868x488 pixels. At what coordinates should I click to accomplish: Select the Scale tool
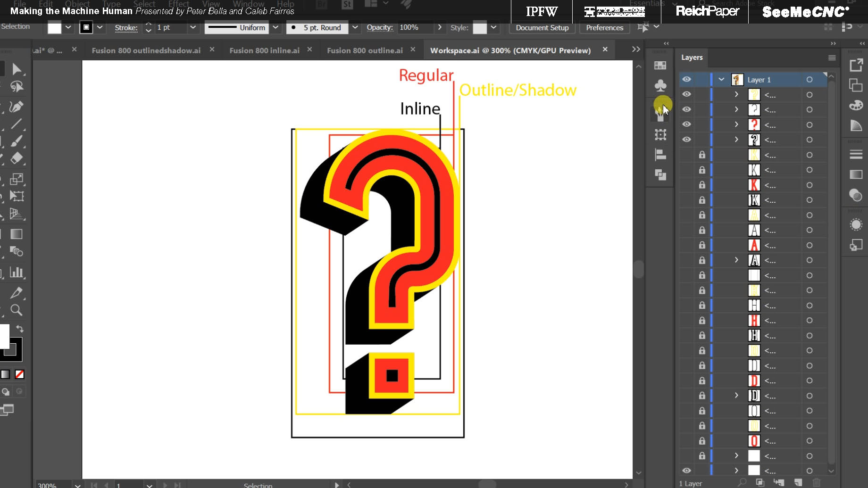pos(17,179)
